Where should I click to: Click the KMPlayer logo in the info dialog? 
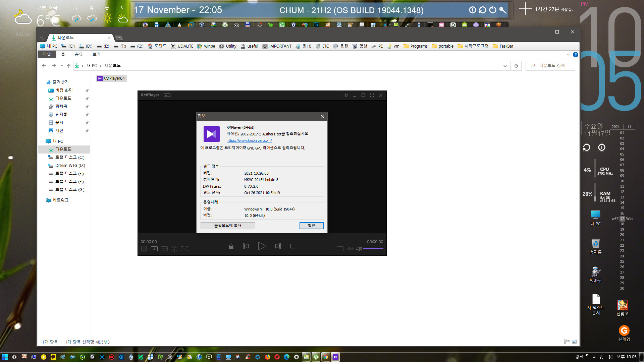pos(212,134)
